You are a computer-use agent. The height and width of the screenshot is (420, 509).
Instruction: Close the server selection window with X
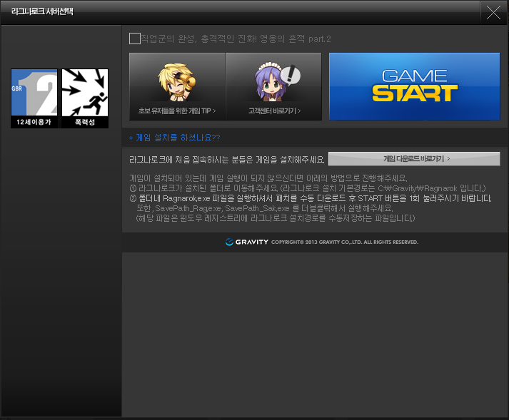(493, 12)
